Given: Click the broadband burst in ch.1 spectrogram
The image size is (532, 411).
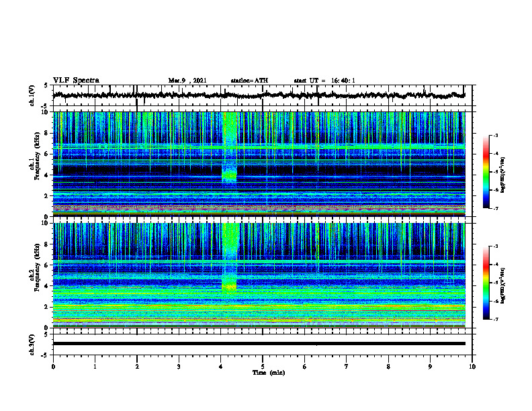Looking at the screenshot, I should coord(229,148).
